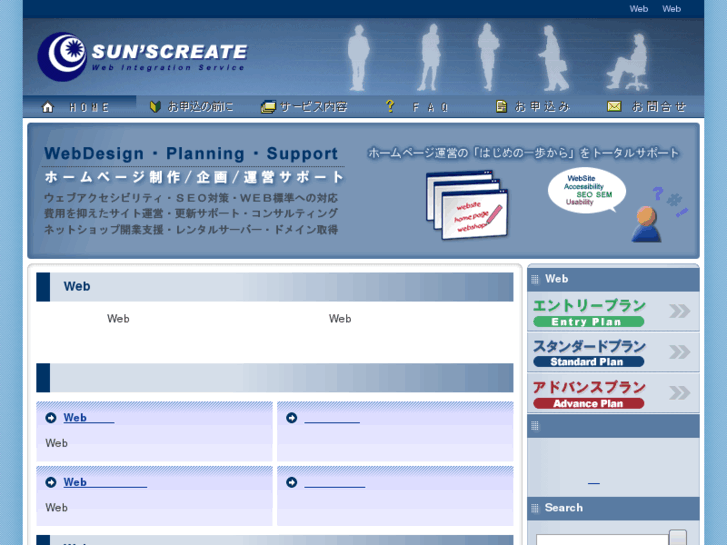Click the seated person on chair silhouette
727x545 pixels.
(x=630, y=62)
